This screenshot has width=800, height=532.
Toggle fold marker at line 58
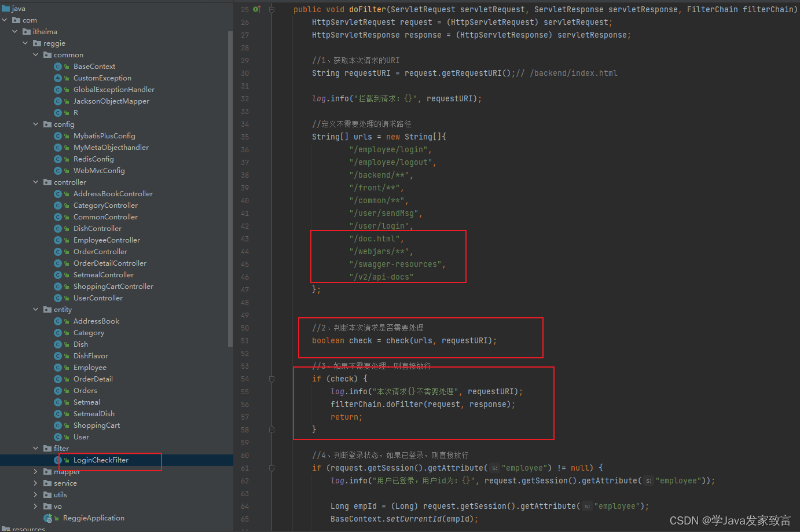pyautogui.click(x=271, y=430)
